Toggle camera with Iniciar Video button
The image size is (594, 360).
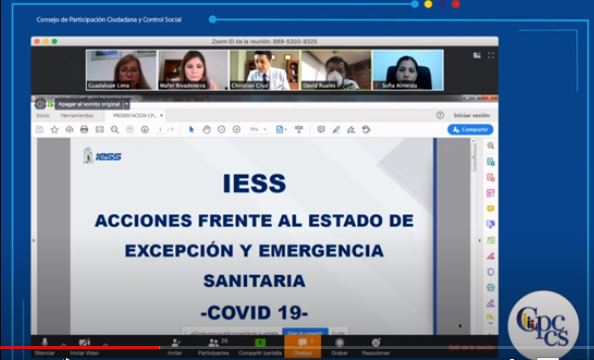pyautogui.click(x=84, y=347)
